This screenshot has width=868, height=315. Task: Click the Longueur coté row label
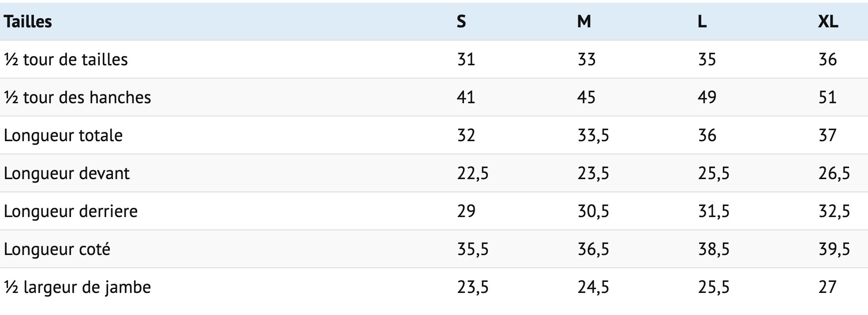pos(57,249)
